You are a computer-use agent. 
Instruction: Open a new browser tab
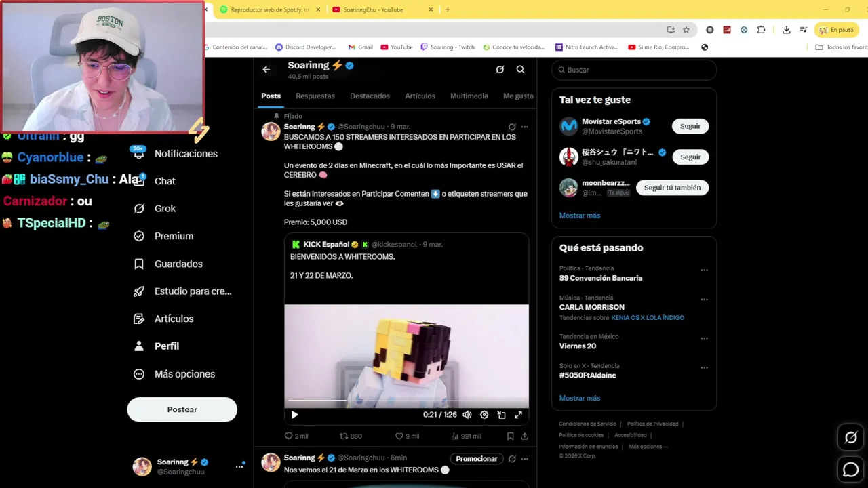pos(448,9)
